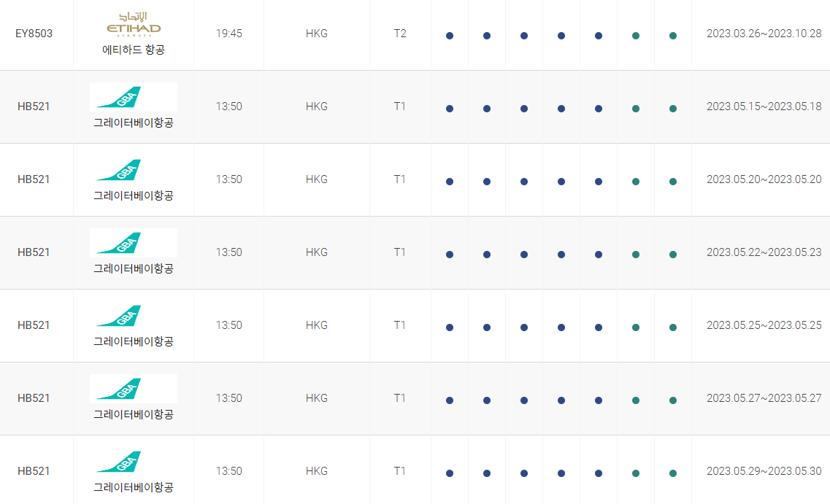Select date range 2023.03.26~2023.10.28
Screen dimensions: 830x504
pos(764,34)
